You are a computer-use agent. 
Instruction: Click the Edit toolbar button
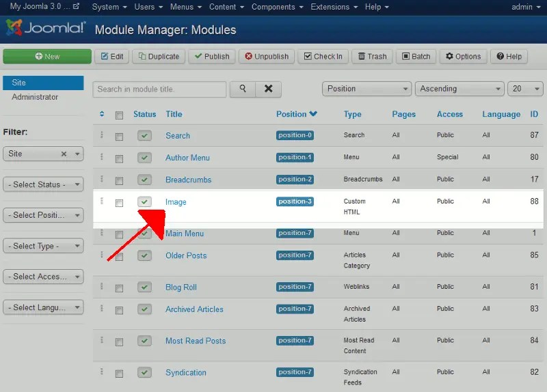click(112, 57)
